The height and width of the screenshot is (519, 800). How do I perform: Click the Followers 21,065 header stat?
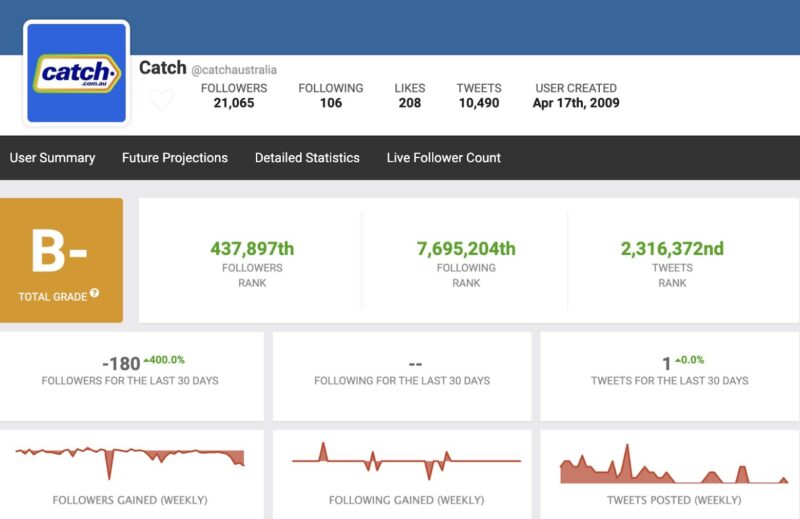234,96
